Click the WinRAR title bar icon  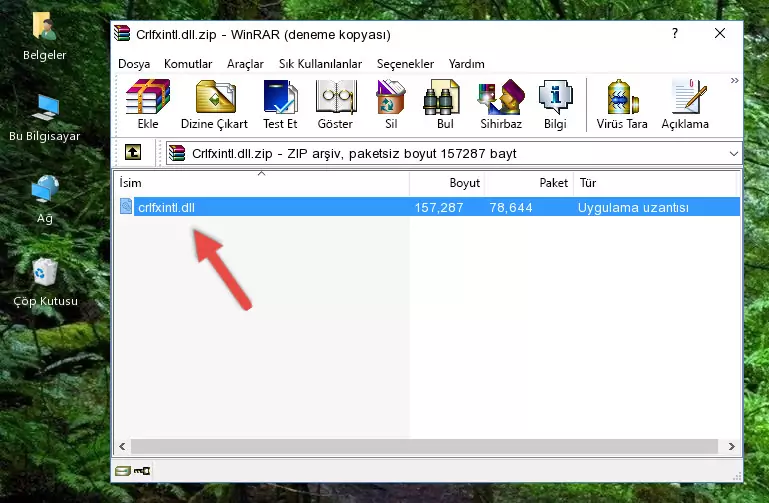[x=122, y=33]
